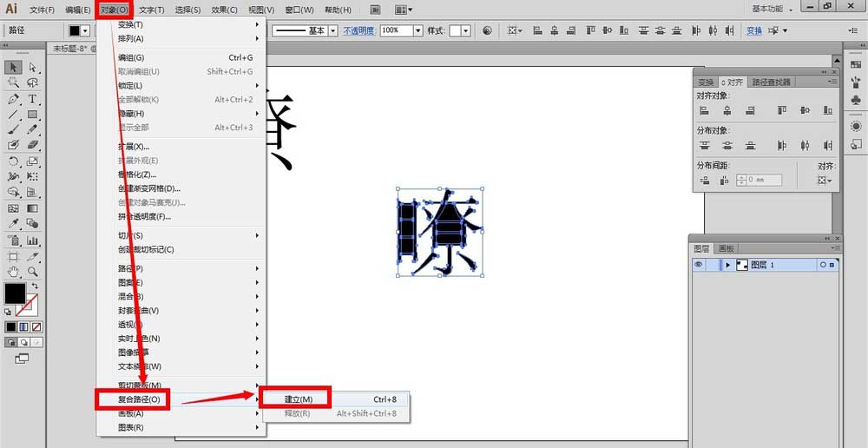
Task: Select the Type tool
Action: (x=33, y=99)
